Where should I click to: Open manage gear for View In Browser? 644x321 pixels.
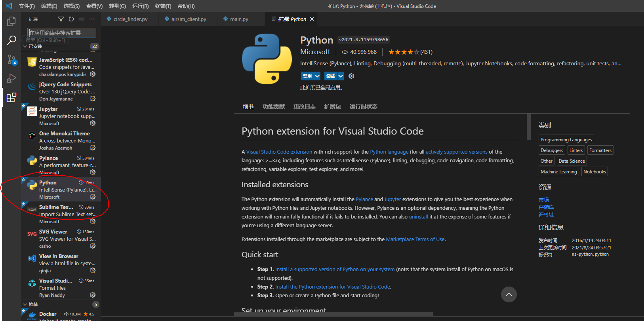click(93, 270)
